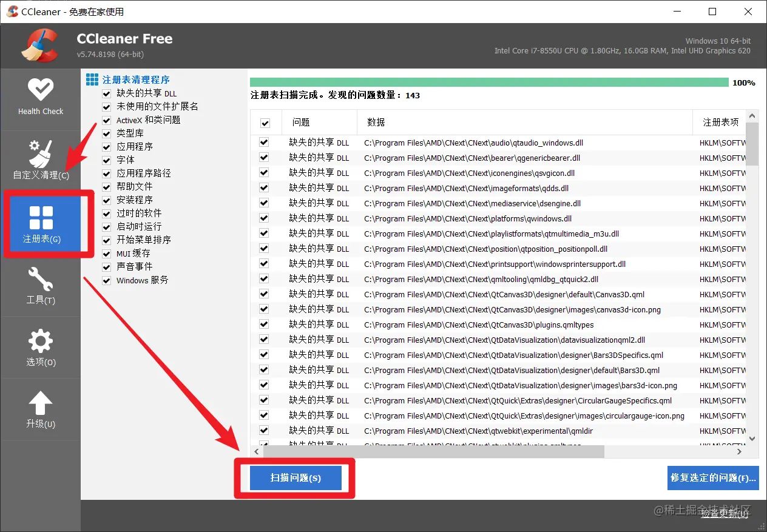Screen dimensions: 767x532
Task: Select the windowsprintersupport.dll path entry
Action: tap(495, 264)
